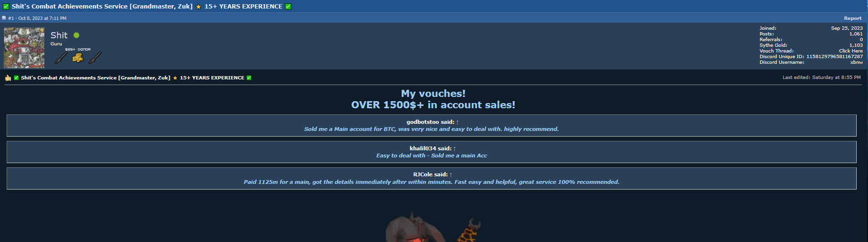Open the Vouch Thread Click Here link
Viewport: 868px width, 242px height.
[851, 51]
